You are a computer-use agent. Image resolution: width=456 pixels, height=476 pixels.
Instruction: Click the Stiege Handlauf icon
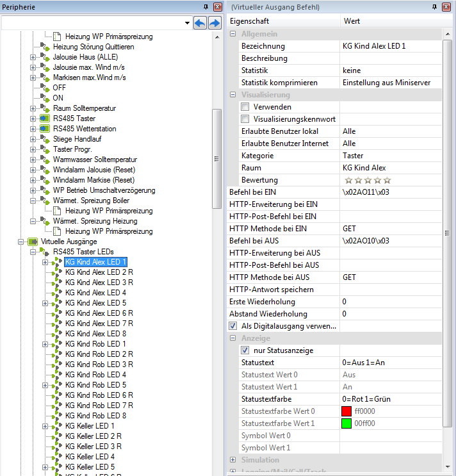(x=45, y=139)
